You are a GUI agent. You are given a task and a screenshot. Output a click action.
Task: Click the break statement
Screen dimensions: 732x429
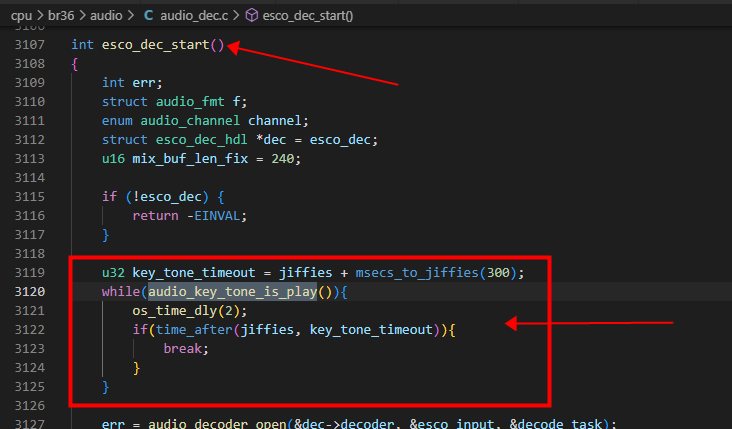pos(183,349)
